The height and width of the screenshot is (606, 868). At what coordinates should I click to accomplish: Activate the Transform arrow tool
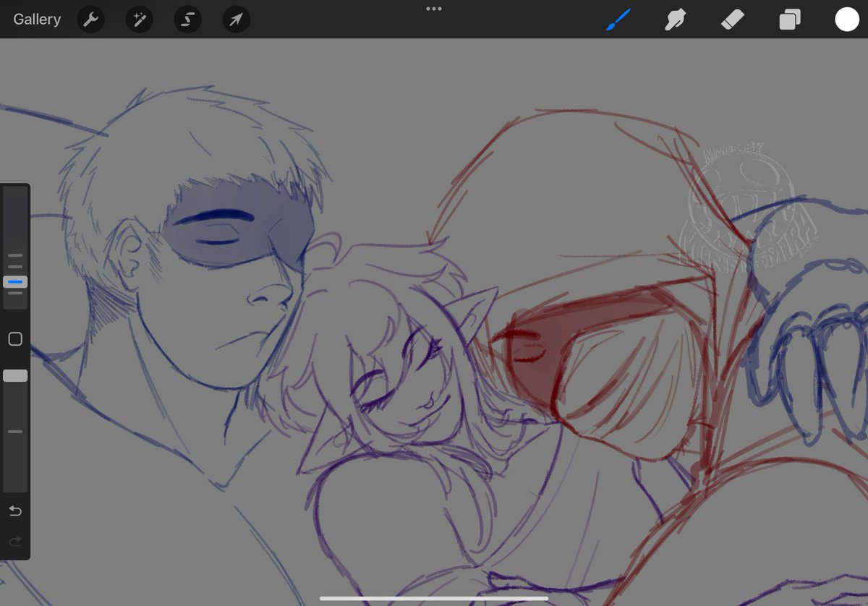(236, 20)
